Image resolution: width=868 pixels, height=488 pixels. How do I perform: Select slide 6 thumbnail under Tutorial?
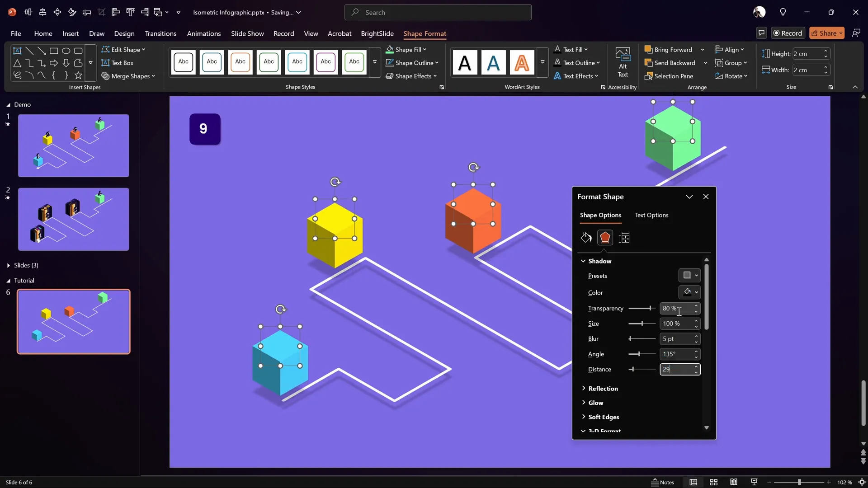click(x=74, y=321)
